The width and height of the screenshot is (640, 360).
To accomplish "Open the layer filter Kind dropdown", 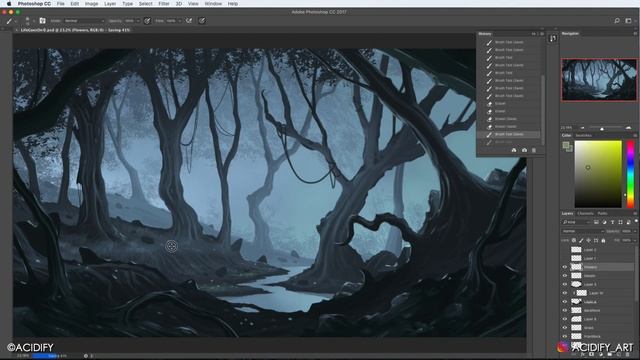I will pos(576,222).
